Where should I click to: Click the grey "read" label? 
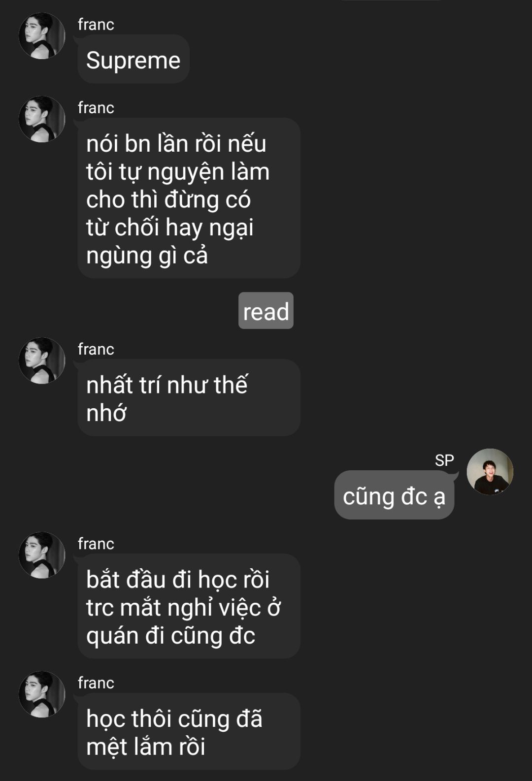[266, 311]
